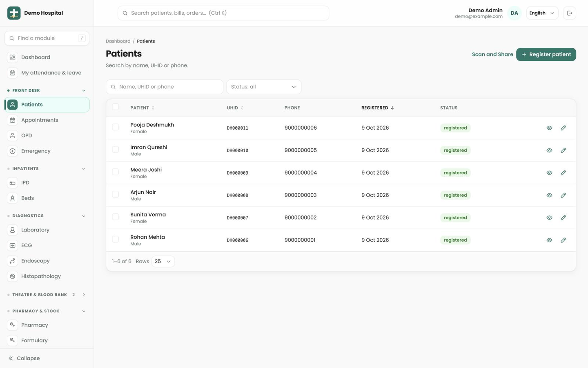Check the row checkbox for Imran Qureshi

click(x=116, y=150)
